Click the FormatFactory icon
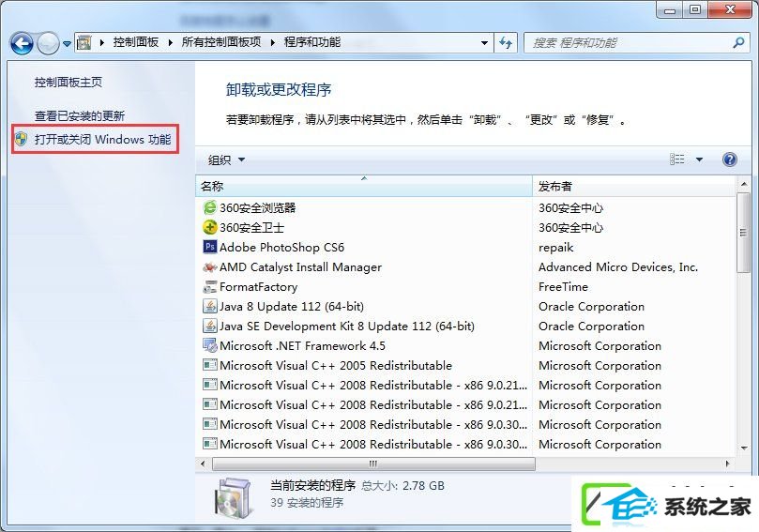The height and width of the screenshot is (532, 759). [x=209, y=286]
